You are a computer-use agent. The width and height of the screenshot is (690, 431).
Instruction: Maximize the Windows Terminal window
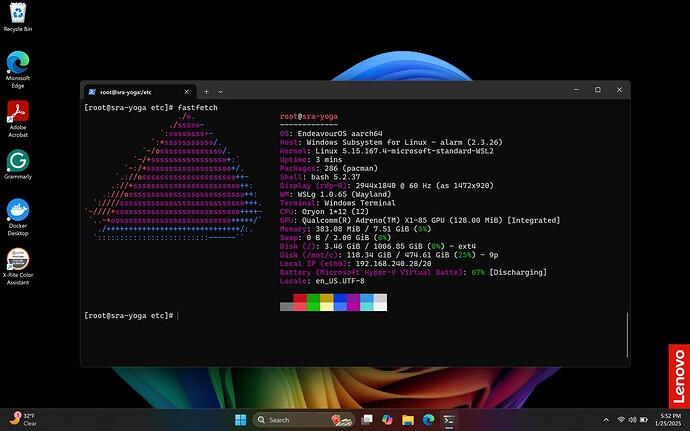click(598, 90)
